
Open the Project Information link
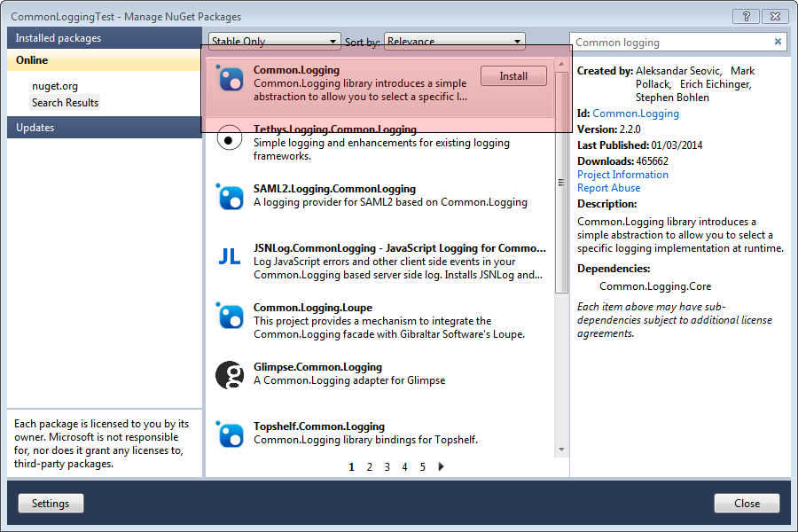click(622, 175)
